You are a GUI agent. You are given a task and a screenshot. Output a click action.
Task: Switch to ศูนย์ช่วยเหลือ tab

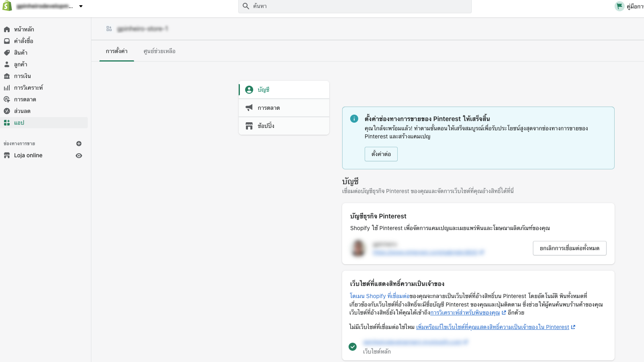[x=159, y=51]
